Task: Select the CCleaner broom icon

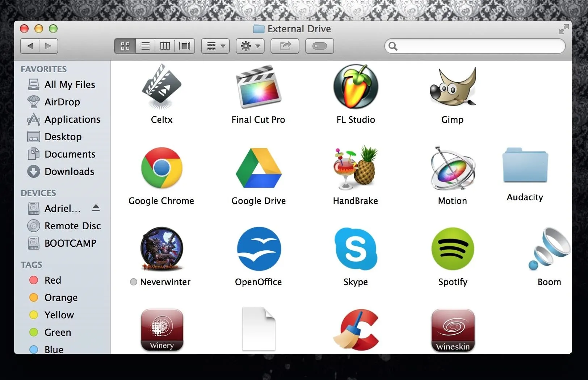Action: [356, 330]
